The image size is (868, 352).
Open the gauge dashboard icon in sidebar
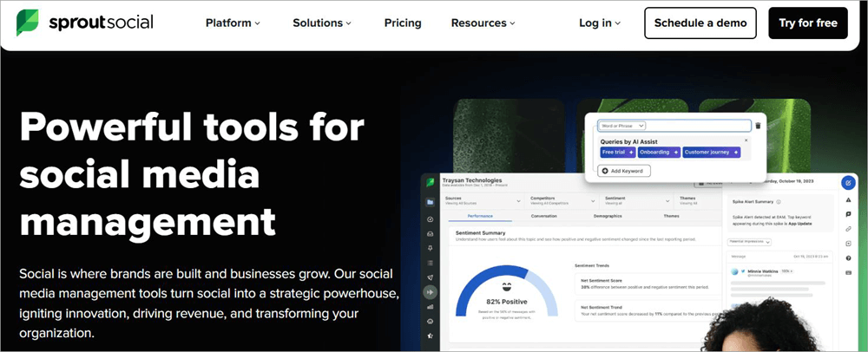(431, 219)
